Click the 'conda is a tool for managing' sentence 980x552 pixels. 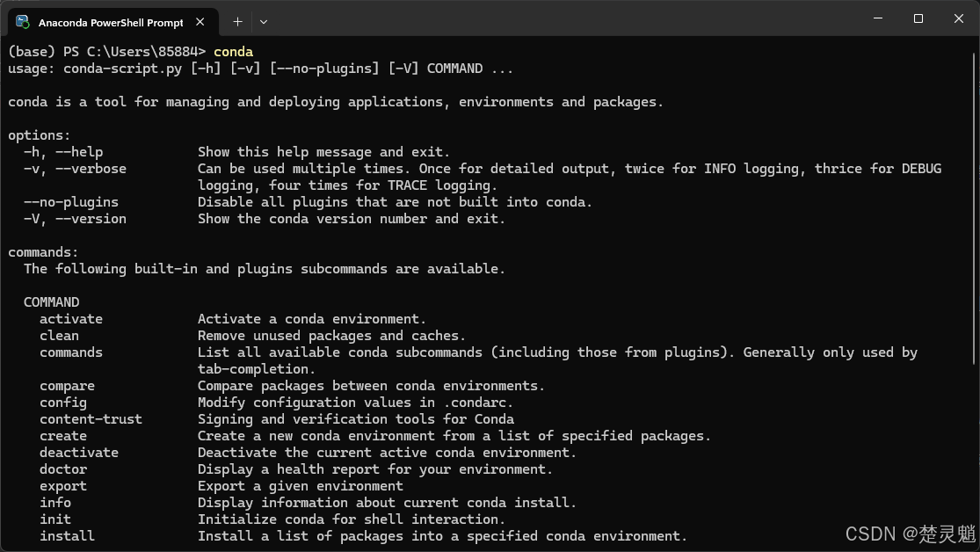pyautogui.click(x=336, y=102)
